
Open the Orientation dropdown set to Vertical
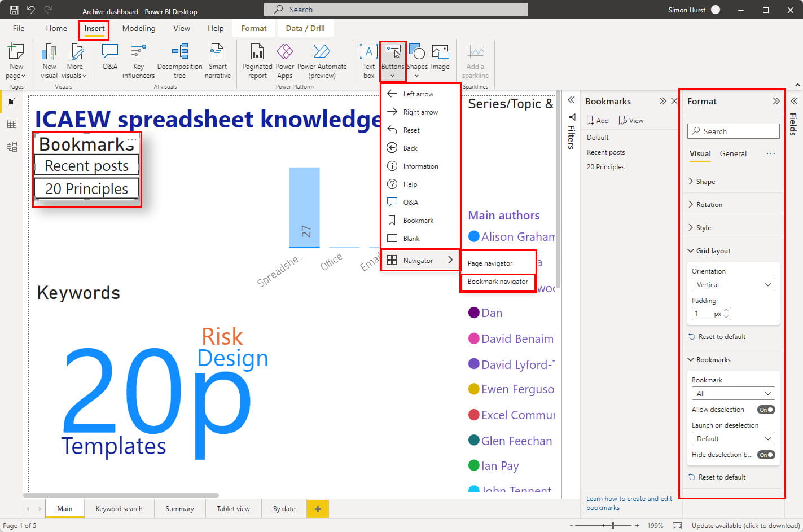click(x=733, y=285)
